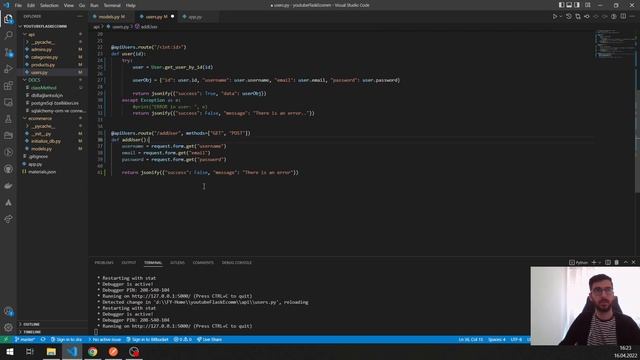Switch to DEBUG CONSOLE panel tab
640x360 pixels.
click(x=237, y=262)
